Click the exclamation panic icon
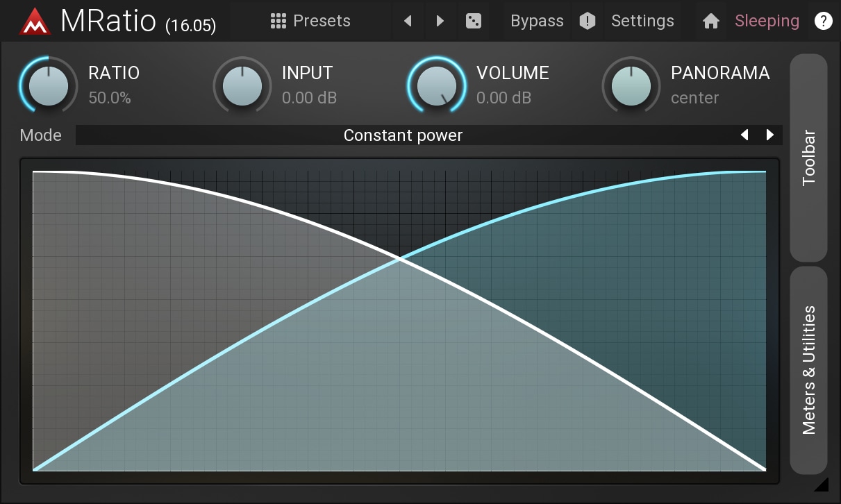Image resolution: width=841 pixels, height=504 pixels. click(x=588, y=21)
